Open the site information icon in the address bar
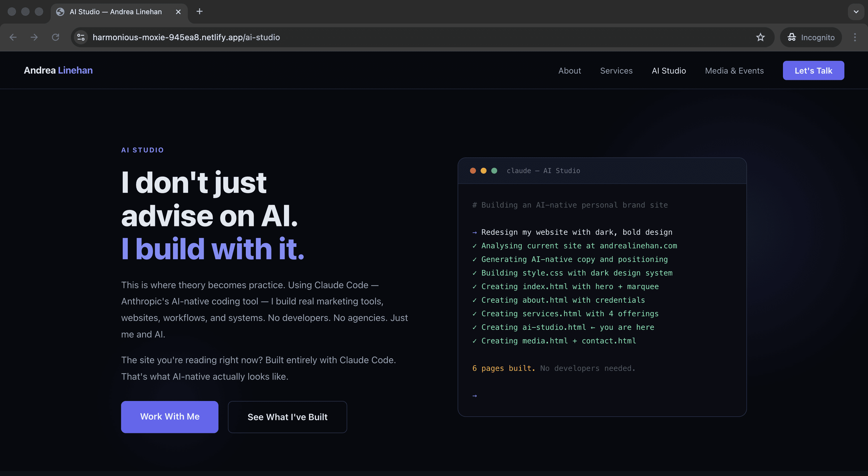Image resolution: width=868 pixels, height=476 pixels. (81, 37)
